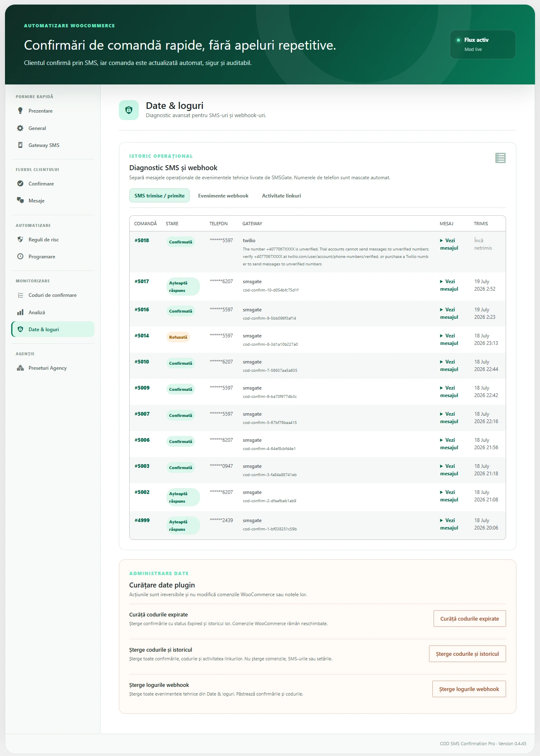The width and height of the screenshot is (540, 756).
Task: Click the Confirmare checkmark icon
Action: 20,183
